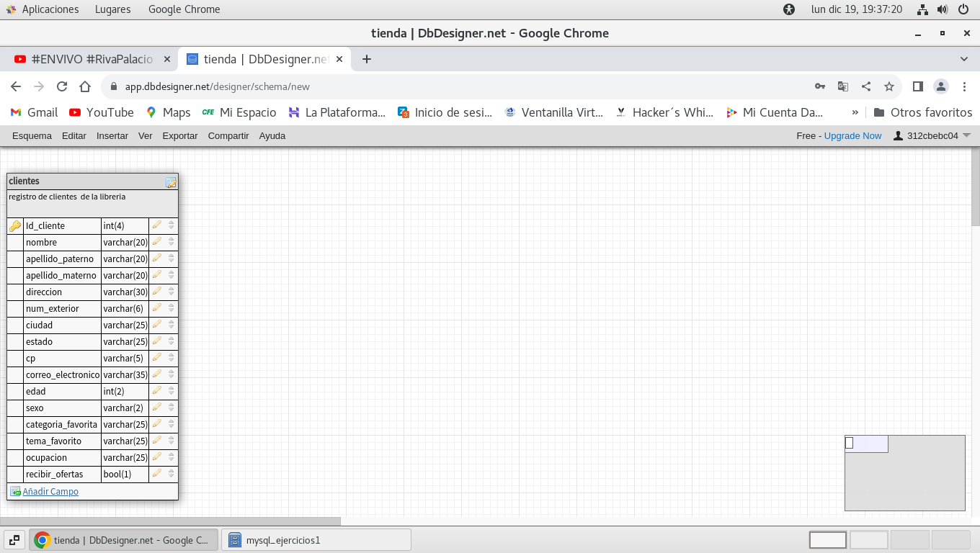The width and height of the screenshot is (980, 553).
Task: Click the reorder arrows for the edad field
Action: click(x=171, y=391)
